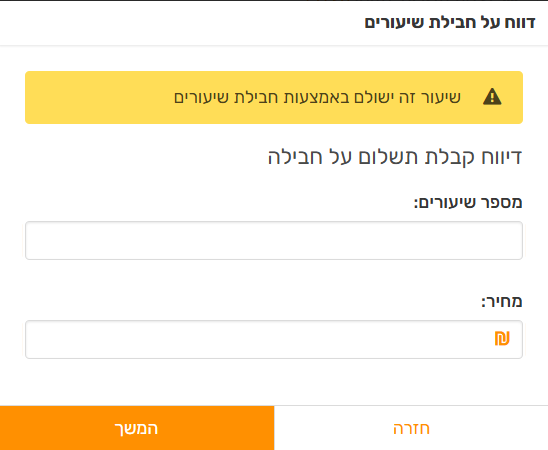Image resolution: width=548 pixels, height=450 pixels.
Task: Click the warning triangle icon in yellow banner
Action: [492, 97]
